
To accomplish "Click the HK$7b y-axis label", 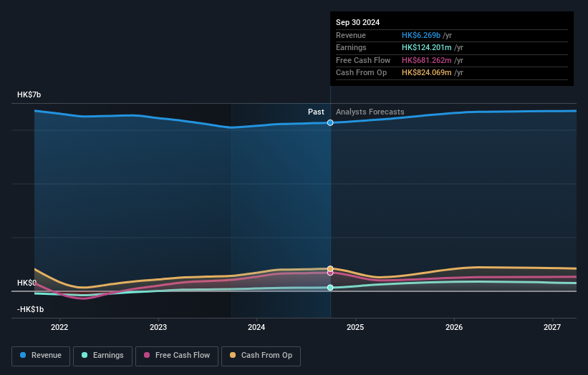I will tap(29, 94).
